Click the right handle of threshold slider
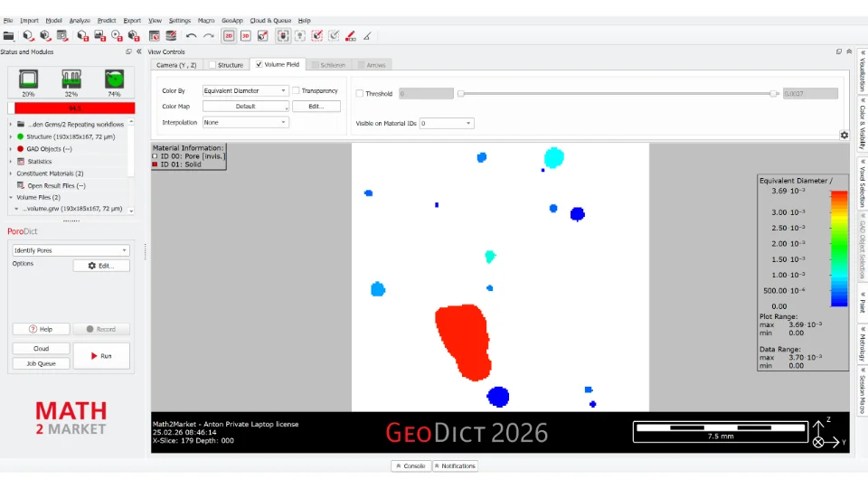This screenshot has width=868, height=488. point(773,93)
